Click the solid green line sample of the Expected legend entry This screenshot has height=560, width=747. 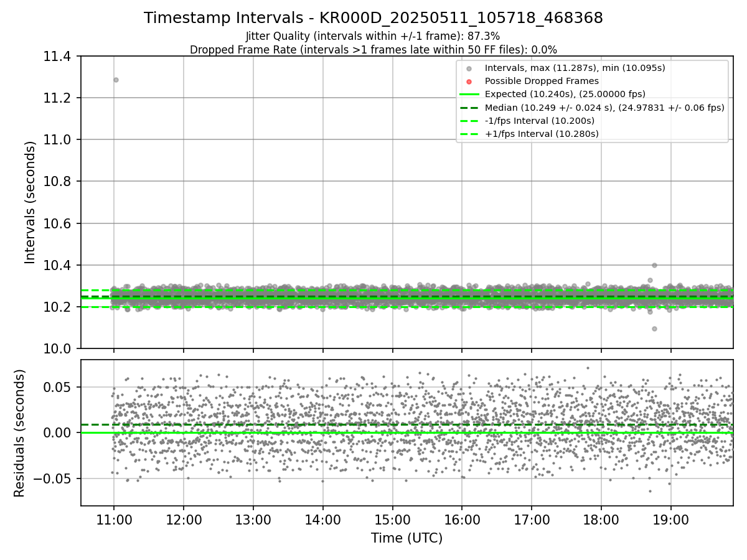[469, 95]
